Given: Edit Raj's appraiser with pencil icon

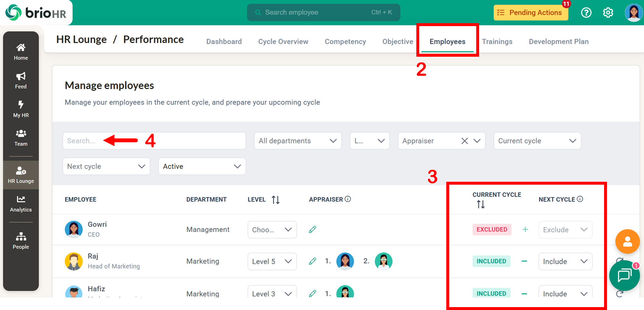Looking at the screenshot, I should point(312,261).
